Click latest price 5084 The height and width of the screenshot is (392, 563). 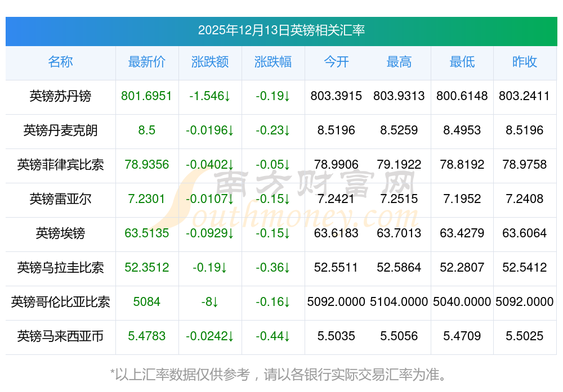[x=146, y=301]
